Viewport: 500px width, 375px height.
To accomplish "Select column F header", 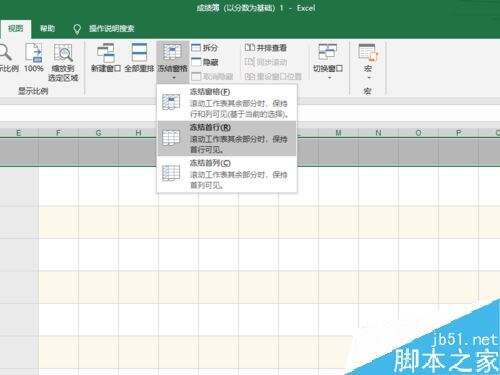I will 58,133.
